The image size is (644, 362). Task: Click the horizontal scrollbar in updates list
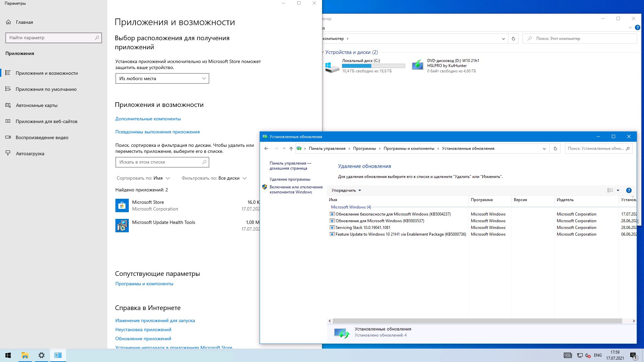[x=477, y=321]
